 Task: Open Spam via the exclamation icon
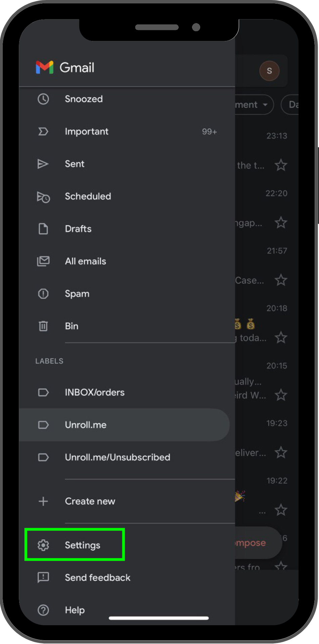(x=43, y=294)
